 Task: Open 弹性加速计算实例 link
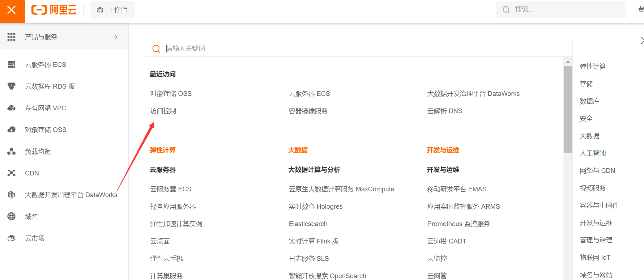click(x=176, y=224)
